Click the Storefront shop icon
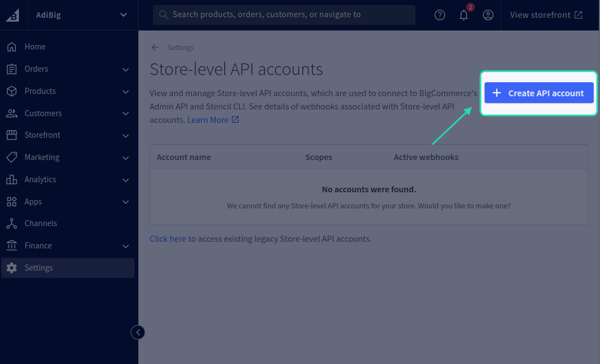Screen dimensions: 600x364 click(12, 135)
